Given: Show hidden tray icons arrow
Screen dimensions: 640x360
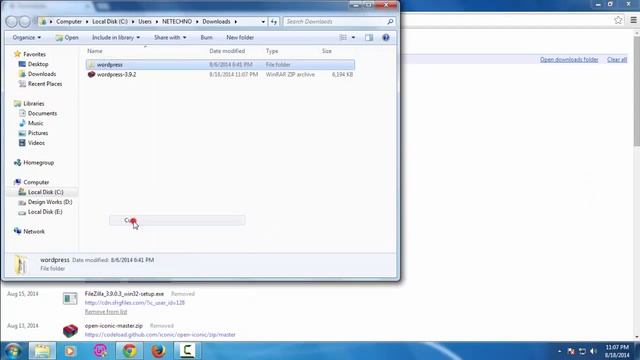Looking at the screenshot, I should pos(559,351).
